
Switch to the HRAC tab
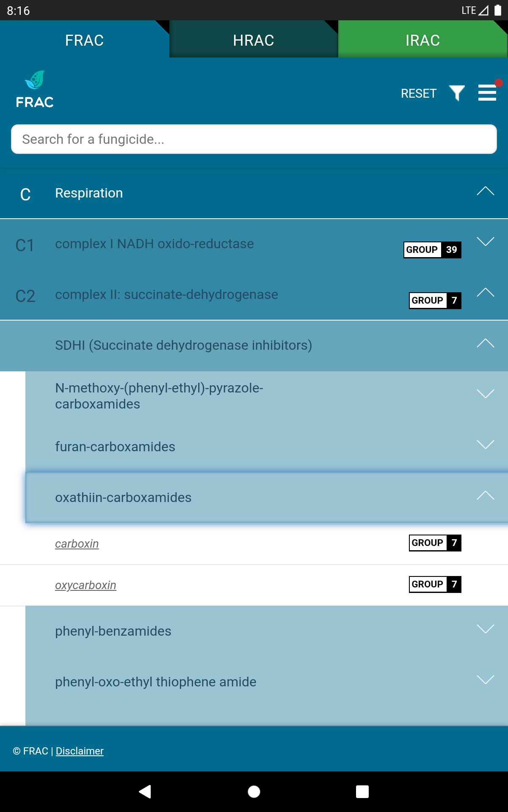254,40
